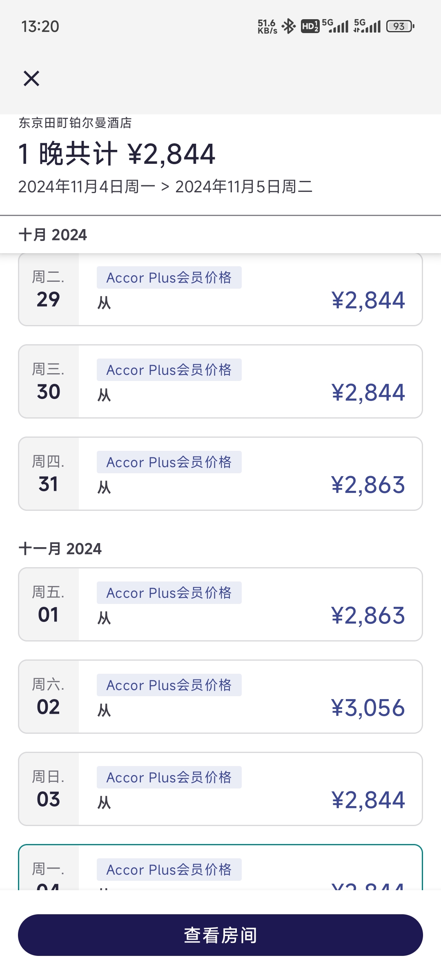The height and width of the screenshot is (980, 441).
Task: Close the price calendar with X icon
Action: pos(31,78)
